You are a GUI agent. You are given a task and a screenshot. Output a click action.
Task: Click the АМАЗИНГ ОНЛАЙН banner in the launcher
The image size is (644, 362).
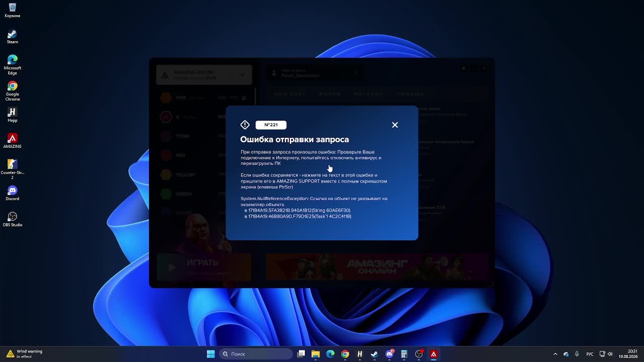click(x=377, y=266)
